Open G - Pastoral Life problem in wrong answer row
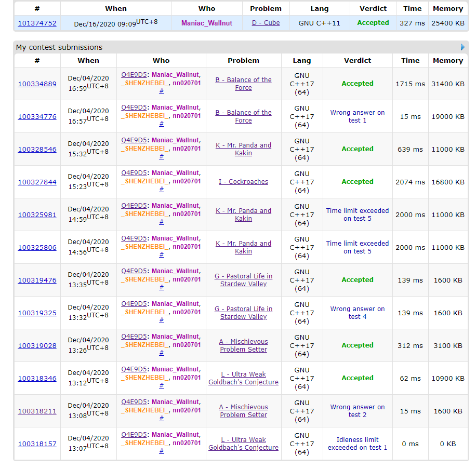Image resolution: width=476 pixels, height=469 pixels. click(x=243, y=313)
